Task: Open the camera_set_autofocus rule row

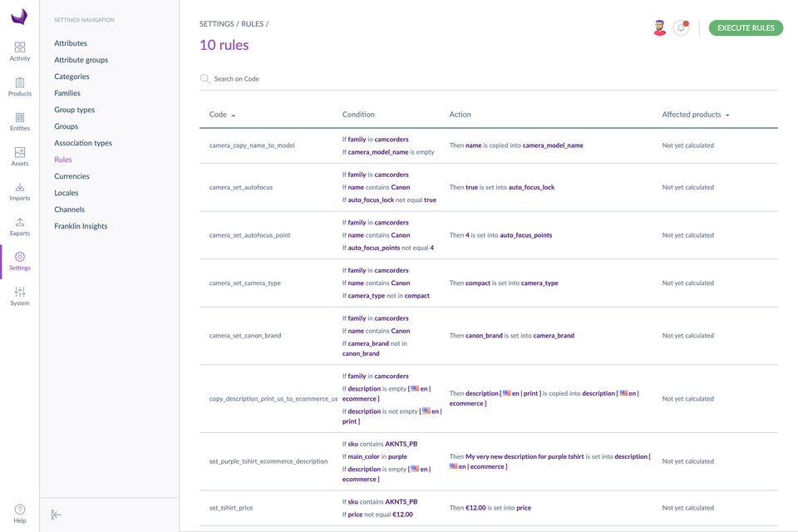Action: pyautogui.click(x=241, y=187)
